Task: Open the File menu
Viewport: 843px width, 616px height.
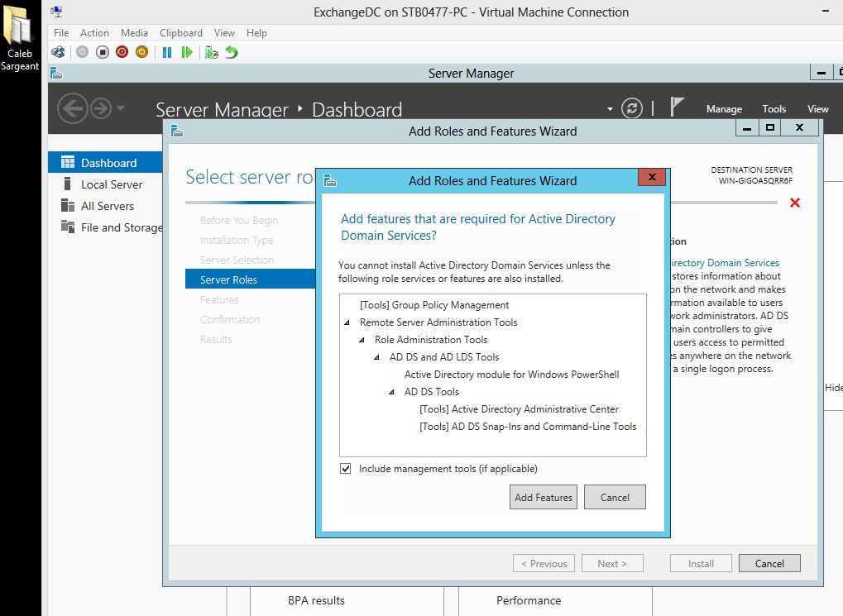Action: [61, 33]
